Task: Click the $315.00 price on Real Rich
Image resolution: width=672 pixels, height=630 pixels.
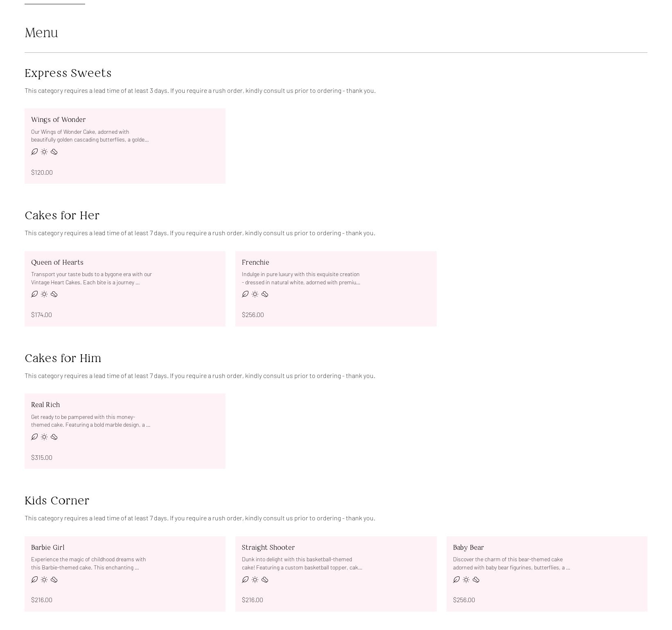Action: tap(41, 457)
